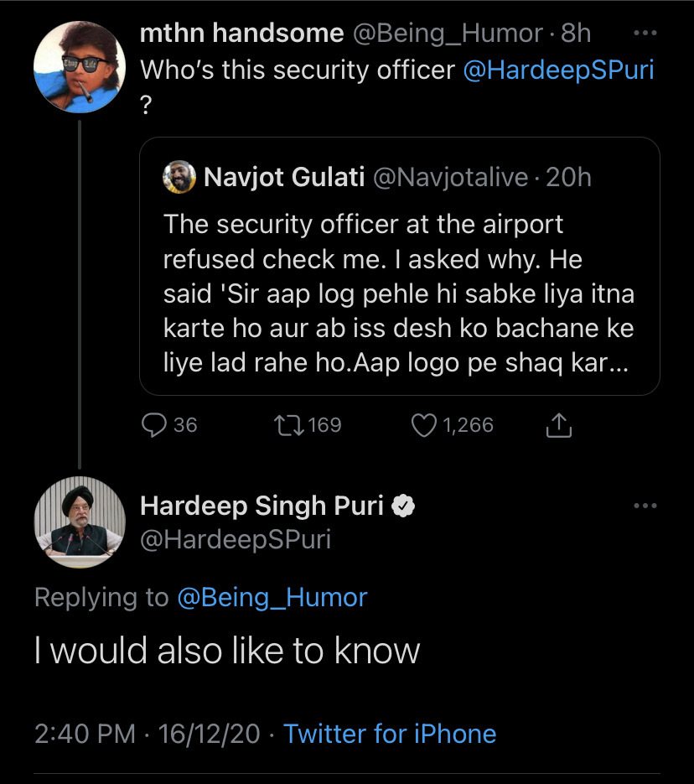Viewport: 694px width, 784px height.
Task: Tap the Hardeep Singh Puri display name
Action: tap(262, 506)
